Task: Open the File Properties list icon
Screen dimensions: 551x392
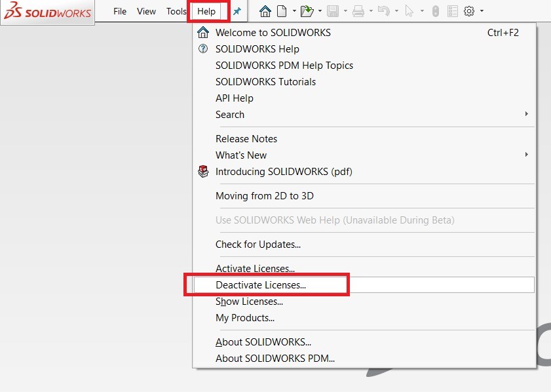Action: pyautogui.click(x=453, y=11)
